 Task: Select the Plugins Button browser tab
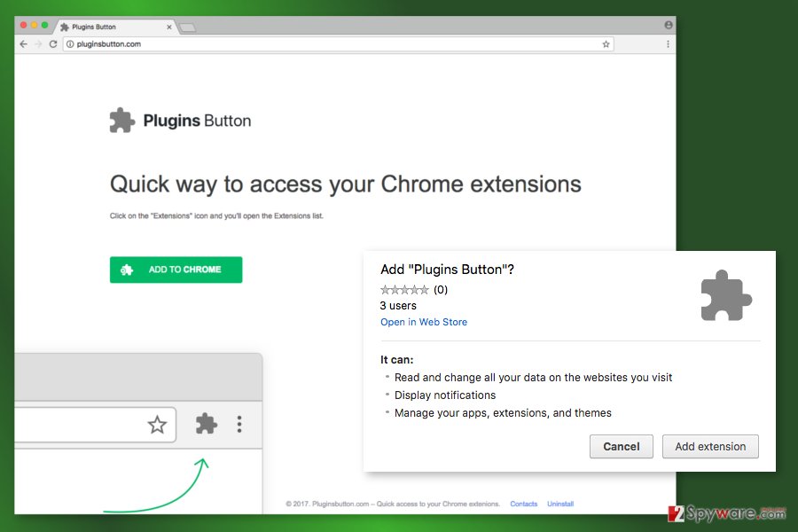click(x=115, y=27)
